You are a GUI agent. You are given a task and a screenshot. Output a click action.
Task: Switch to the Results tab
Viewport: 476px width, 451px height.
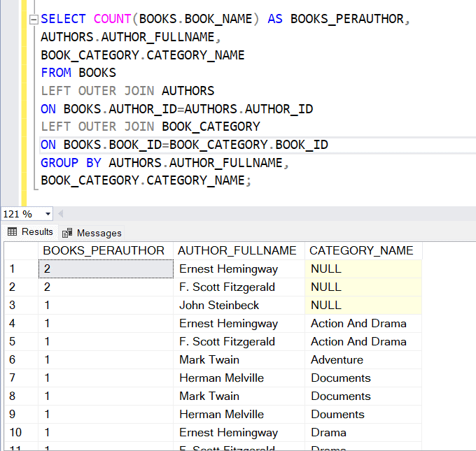[x=30, y=232]
